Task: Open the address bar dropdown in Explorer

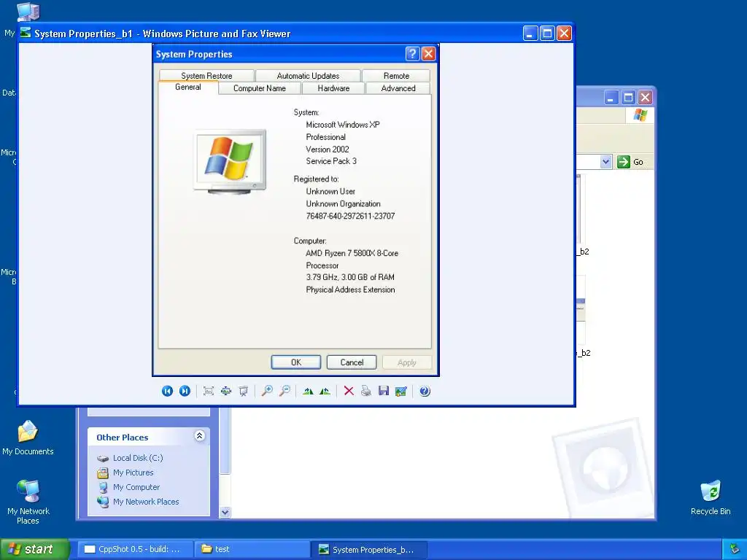Action: tap(605, 162)
